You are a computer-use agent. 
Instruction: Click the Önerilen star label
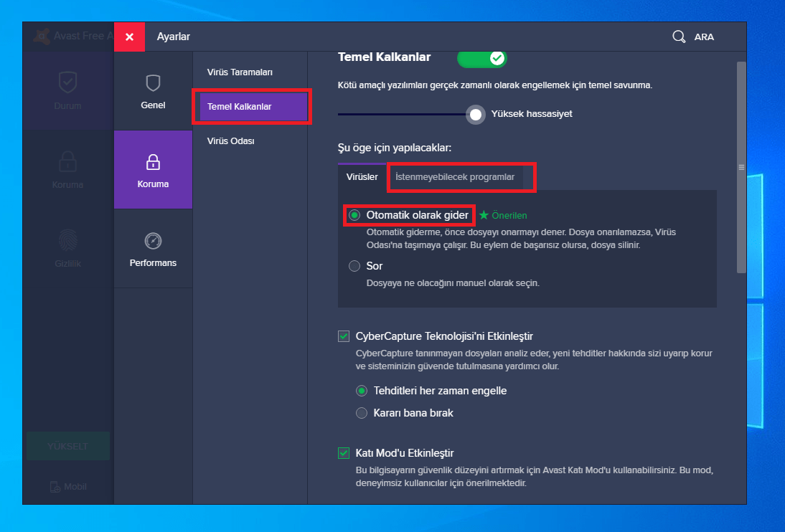click(503, 215)
